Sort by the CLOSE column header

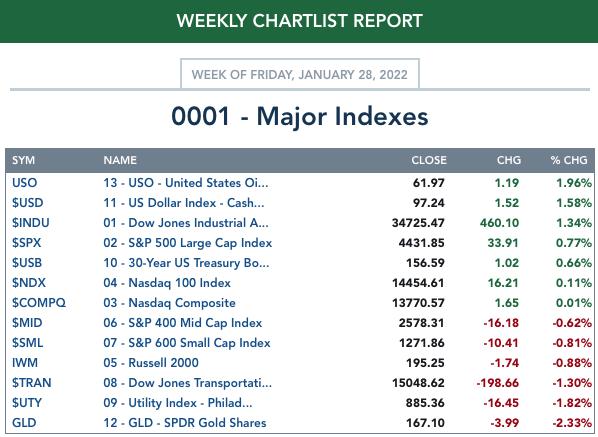[x=429, y=160]
